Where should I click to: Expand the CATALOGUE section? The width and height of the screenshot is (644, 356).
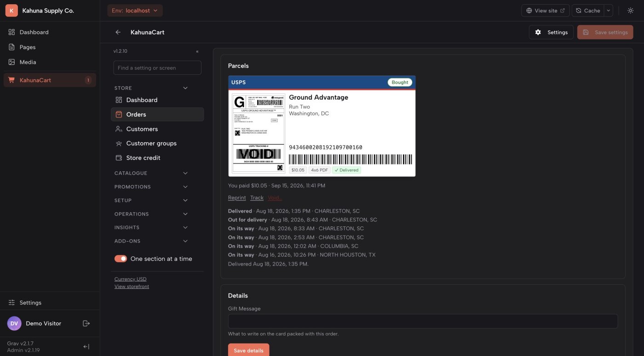pyautogui.click(x=151, y=173)
